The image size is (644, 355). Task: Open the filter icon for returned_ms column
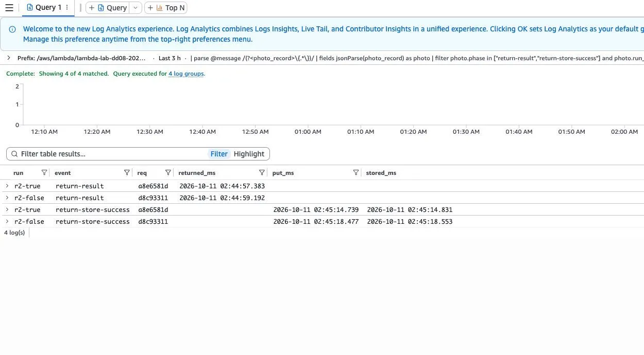click(x=262, y=172)
